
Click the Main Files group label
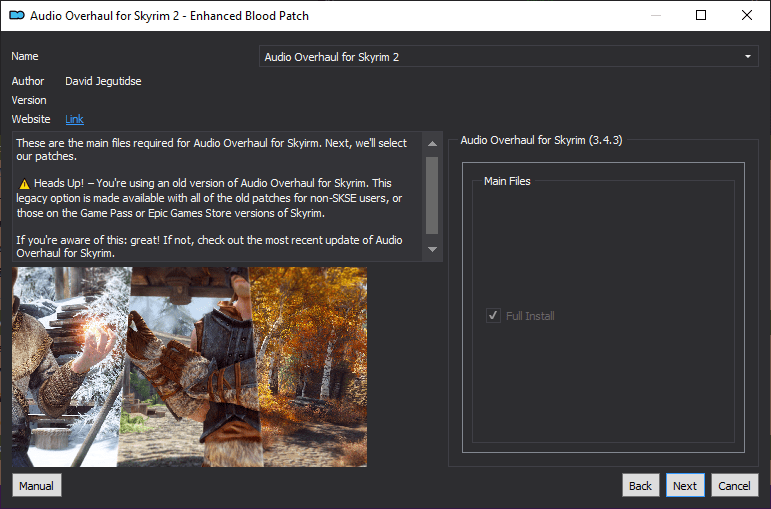(507, 181)
